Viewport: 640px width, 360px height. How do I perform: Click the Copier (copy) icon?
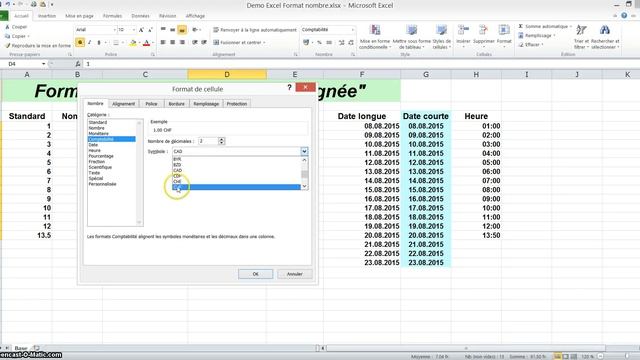(x=7, y=36)
